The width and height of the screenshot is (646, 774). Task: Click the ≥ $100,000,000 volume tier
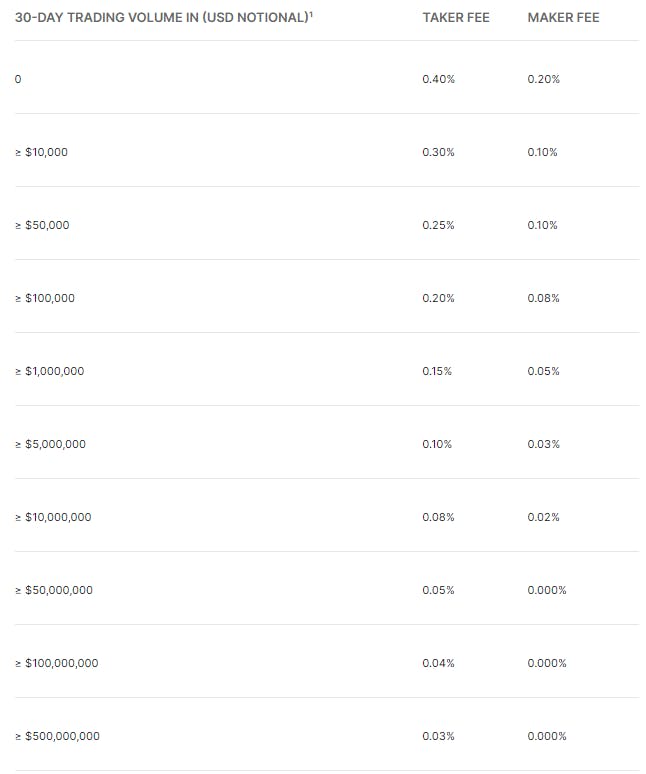pyautogui.click(x=57, y=663)
